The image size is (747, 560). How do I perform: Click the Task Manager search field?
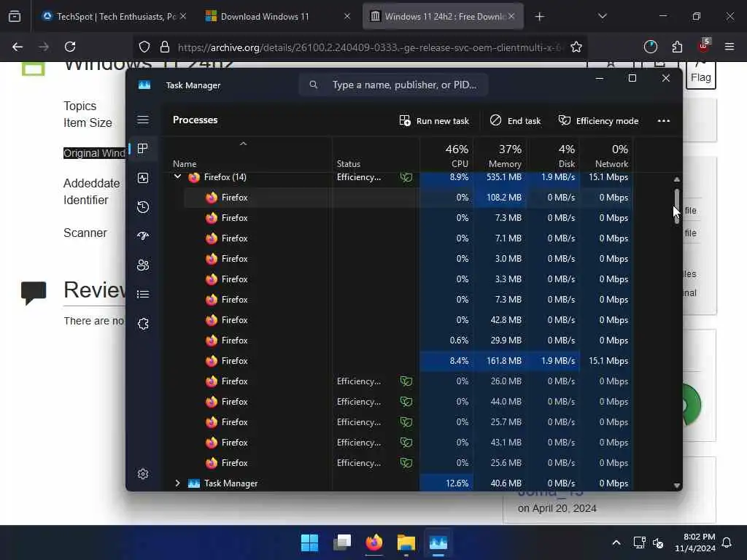point(393,85)
